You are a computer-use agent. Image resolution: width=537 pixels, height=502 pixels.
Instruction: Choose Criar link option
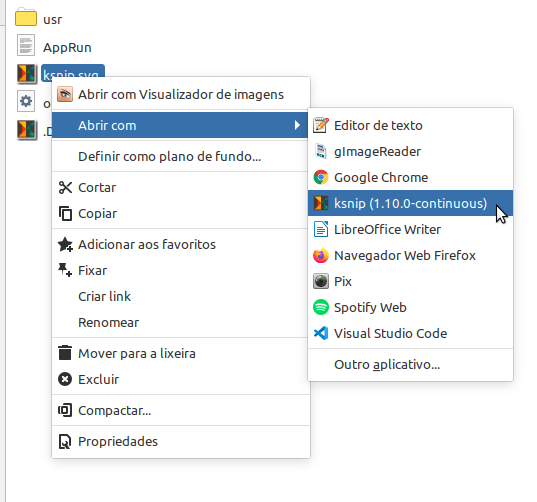(x=181, y=297)
